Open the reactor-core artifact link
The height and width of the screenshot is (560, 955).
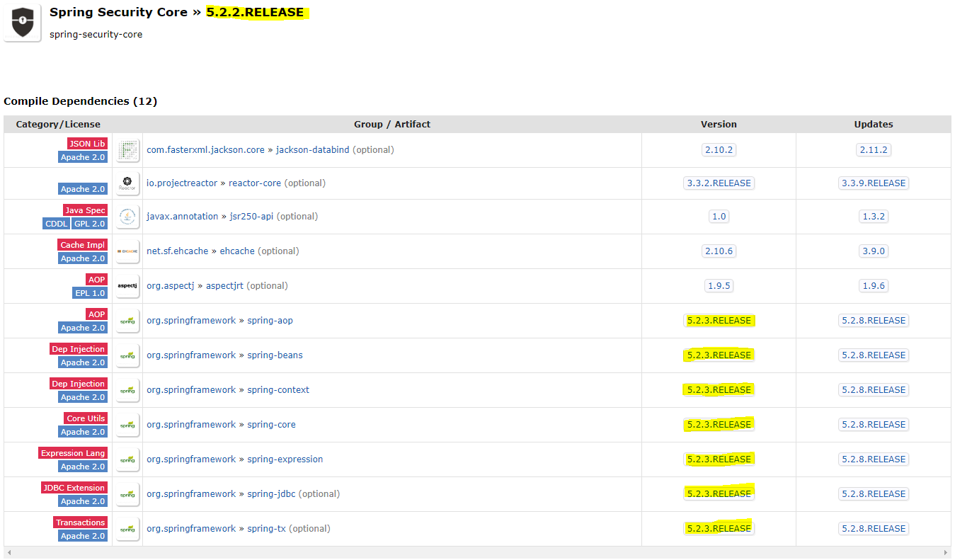tap(255, 183)
